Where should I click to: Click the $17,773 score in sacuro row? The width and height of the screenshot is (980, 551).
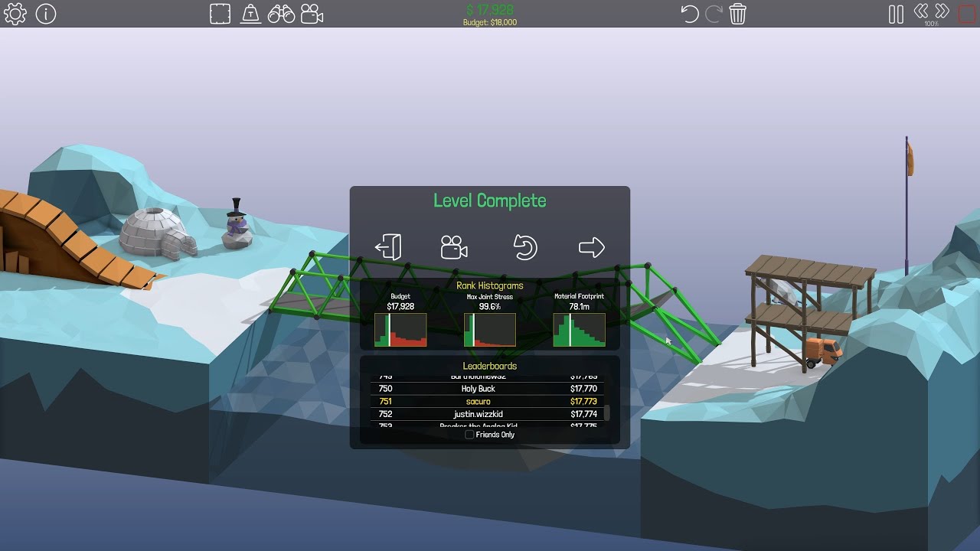click(x=583, y=401)
